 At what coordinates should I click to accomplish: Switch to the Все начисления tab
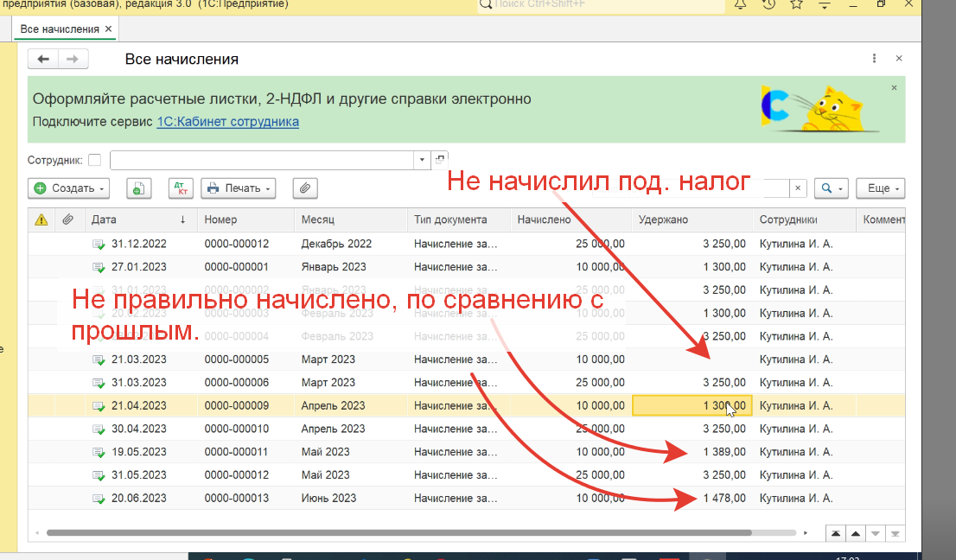pyautogui.click(x=60, y=29)
